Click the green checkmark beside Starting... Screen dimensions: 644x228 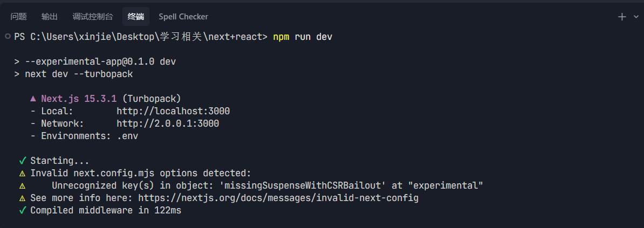pyautogui.click(x=23, y=161)
